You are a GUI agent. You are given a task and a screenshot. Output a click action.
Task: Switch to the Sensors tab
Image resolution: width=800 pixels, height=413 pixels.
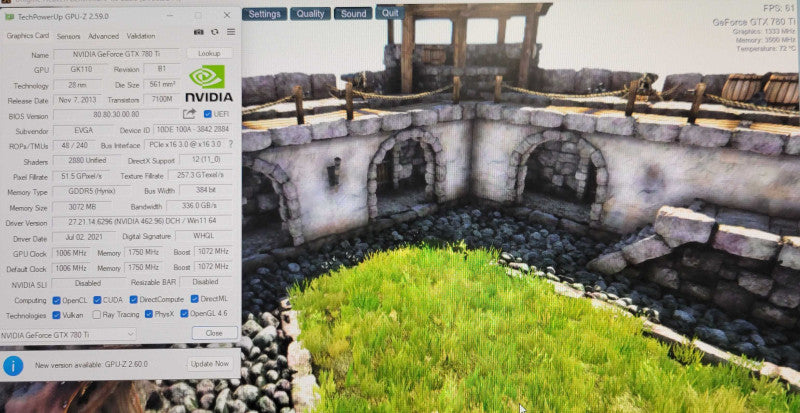(x=68, y=36)
